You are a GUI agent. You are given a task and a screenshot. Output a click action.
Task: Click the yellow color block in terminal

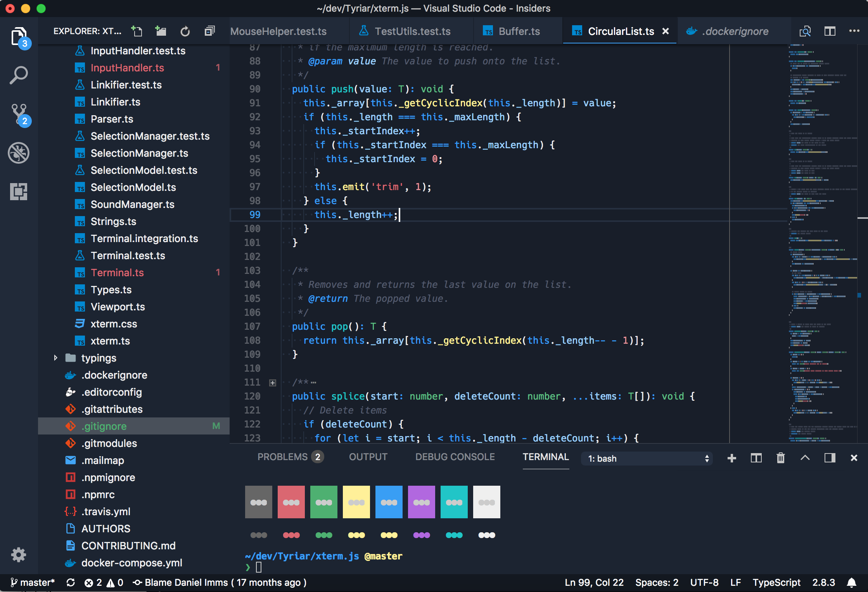(356, 502)
